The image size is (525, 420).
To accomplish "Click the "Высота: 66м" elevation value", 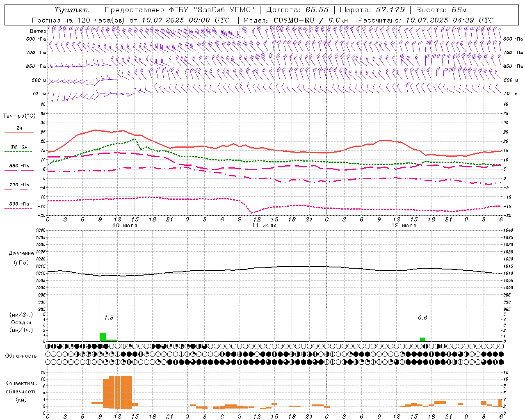I will (441, 10).
